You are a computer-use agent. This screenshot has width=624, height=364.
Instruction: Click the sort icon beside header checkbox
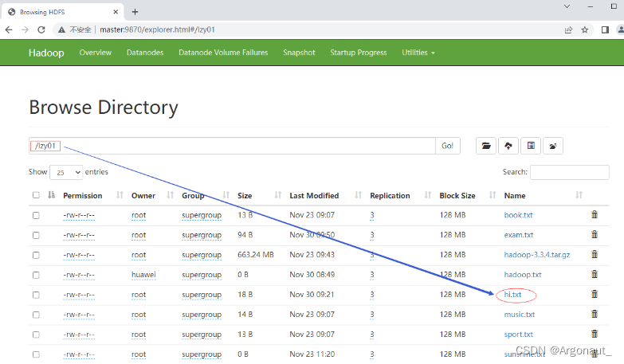point(51,195)
